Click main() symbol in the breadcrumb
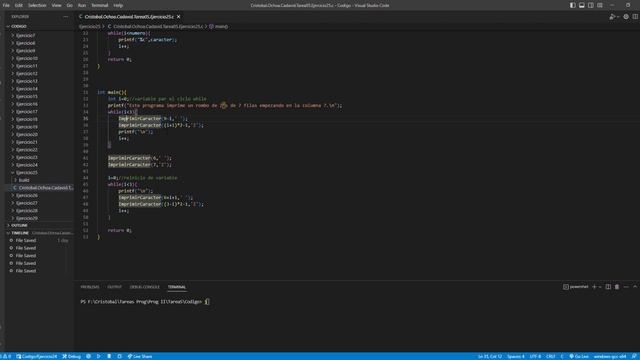The height and width of the screenshot is (360, 640). pos(219,27)
